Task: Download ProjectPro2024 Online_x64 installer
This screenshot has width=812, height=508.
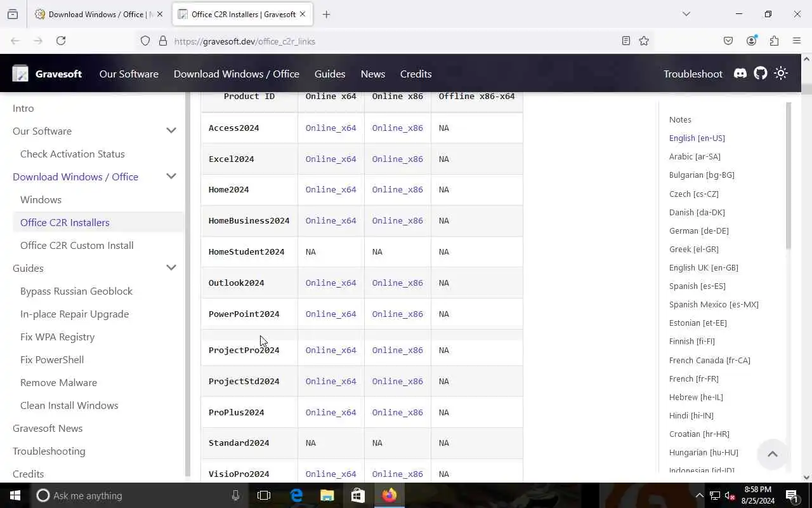Action: (x=331, y=350)
